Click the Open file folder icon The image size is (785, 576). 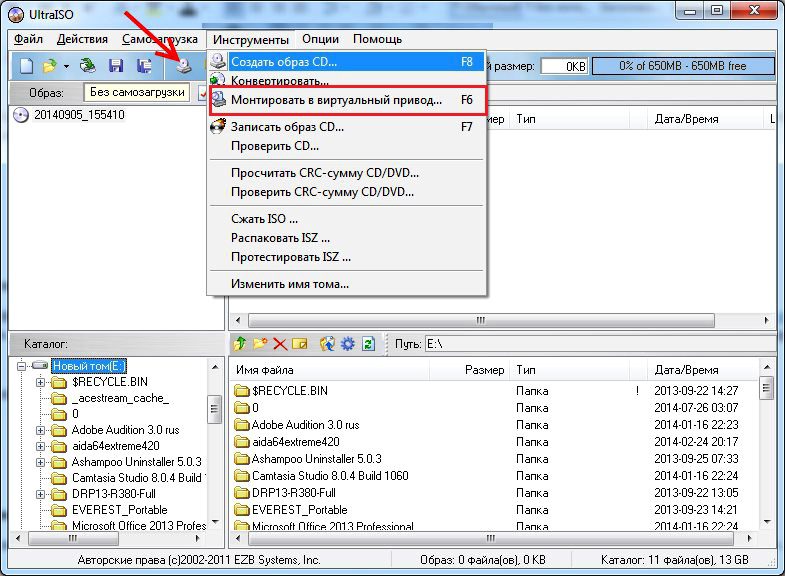pyautogui.click(x=50, y=66)
